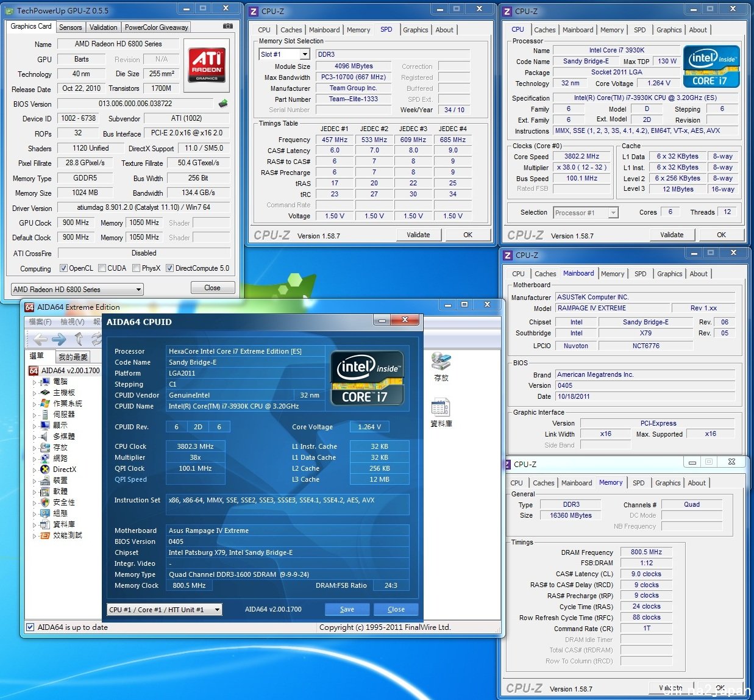Click AIDA64 toolbar refresh icon
754x700 pixels.
click(96, 339)
